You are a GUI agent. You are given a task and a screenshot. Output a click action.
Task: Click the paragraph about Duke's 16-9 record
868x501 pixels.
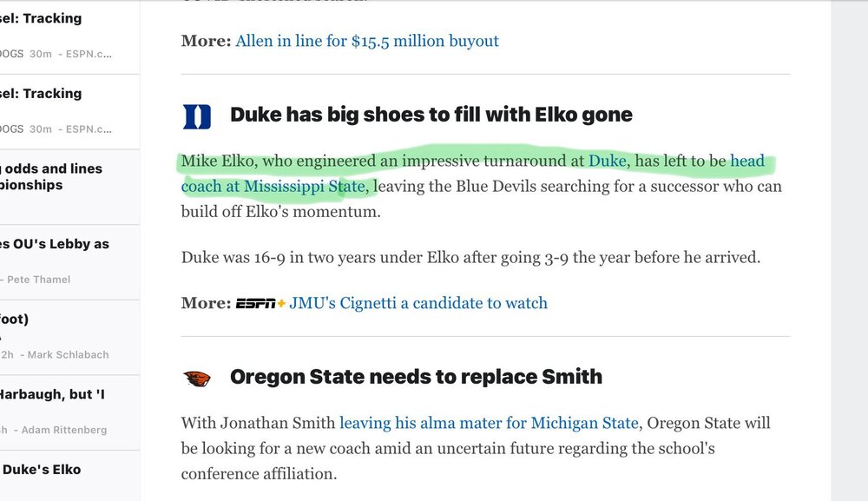point(470,257)
